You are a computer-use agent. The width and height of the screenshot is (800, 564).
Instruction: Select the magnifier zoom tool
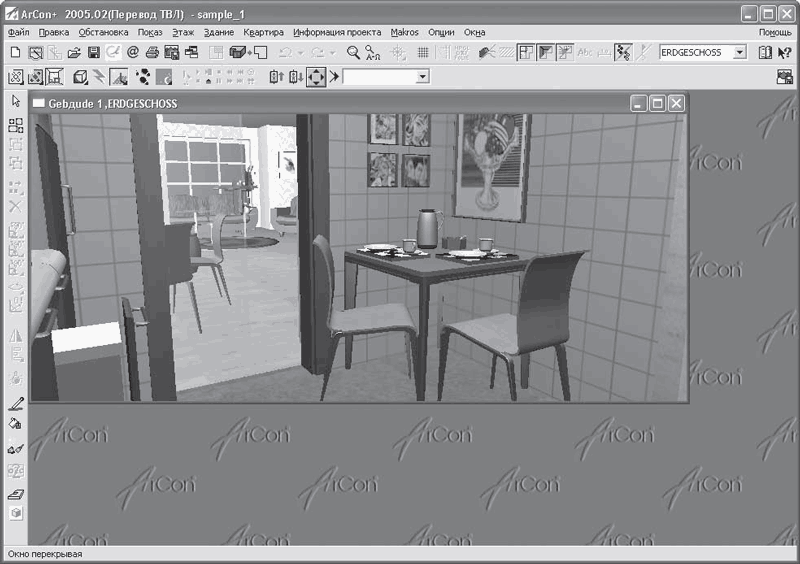pos(353,52)
